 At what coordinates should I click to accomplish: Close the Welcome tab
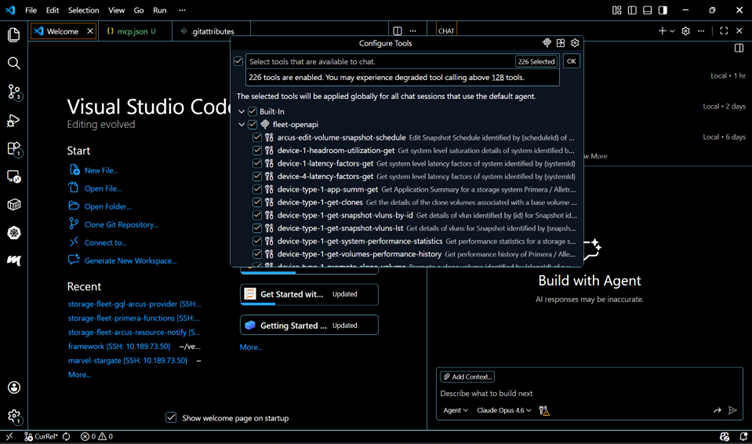[x=90, y=31]
